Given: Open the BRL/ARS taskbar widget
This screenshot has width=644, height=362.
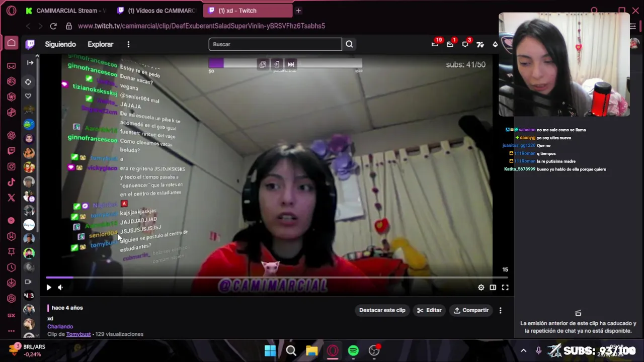Looking at the screenshot, I should (27, 350).
